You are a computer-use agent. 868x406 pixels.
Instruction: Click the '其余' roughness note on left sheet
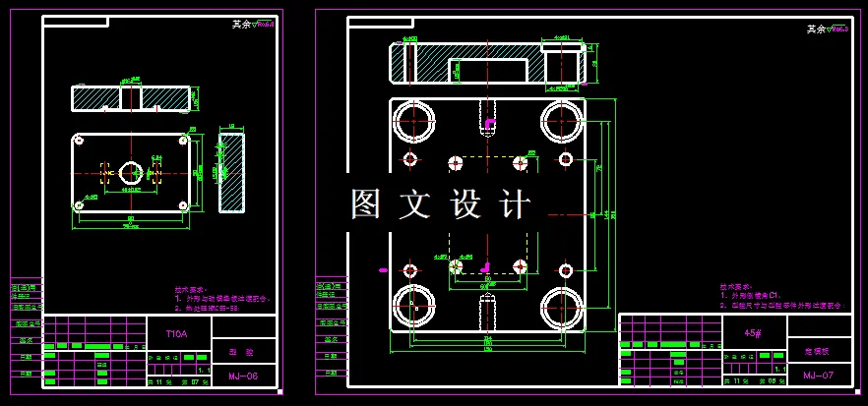pyautogui.click(x=241, y=25)
